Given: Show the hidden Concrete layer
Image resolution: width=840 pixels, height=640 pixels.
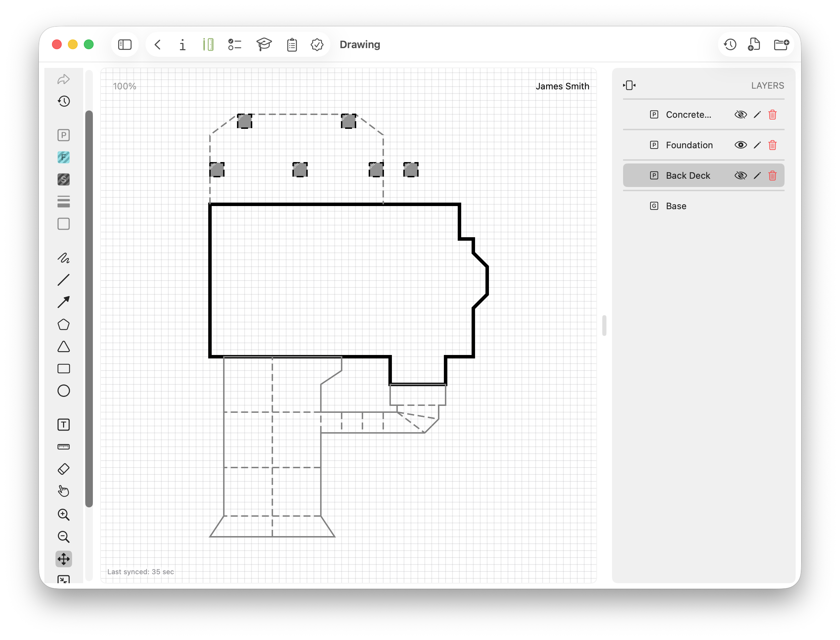Looking at the screenshot, I should coord(741,115).
